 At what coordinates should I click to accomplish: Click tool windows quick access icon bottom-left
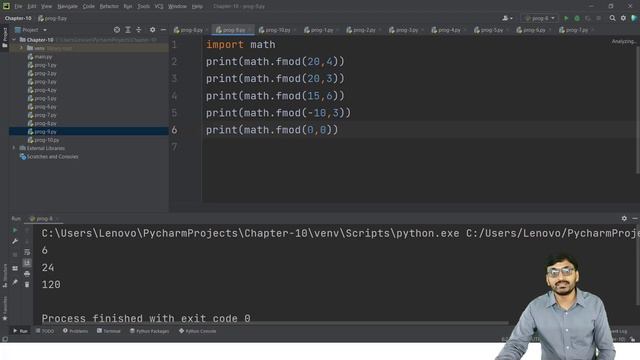5,339
